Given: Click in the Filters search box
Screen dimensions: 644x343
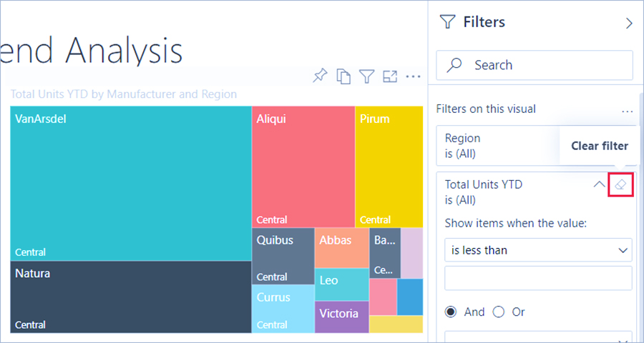Looking at the screenshot, I should pos(544,65).
